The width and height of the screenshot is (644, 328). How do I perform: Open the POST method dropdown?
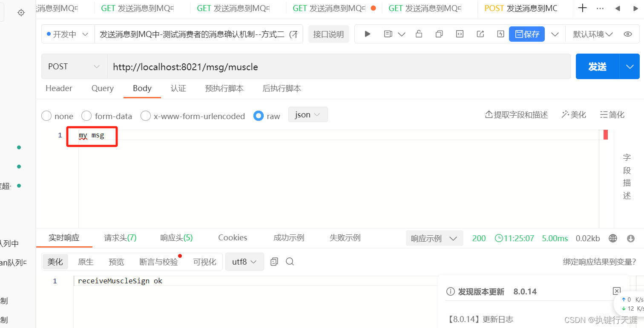coord(75,66)
